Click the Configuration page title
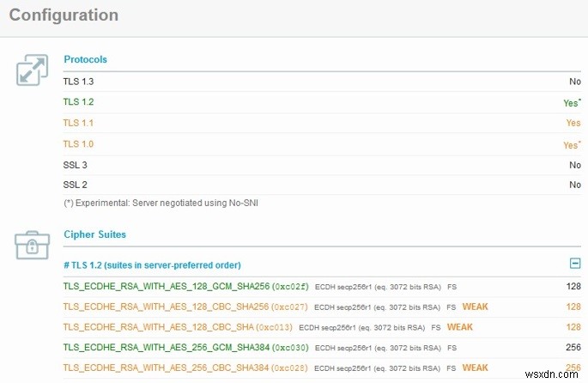588x383 pixels. tap(64, 15)
